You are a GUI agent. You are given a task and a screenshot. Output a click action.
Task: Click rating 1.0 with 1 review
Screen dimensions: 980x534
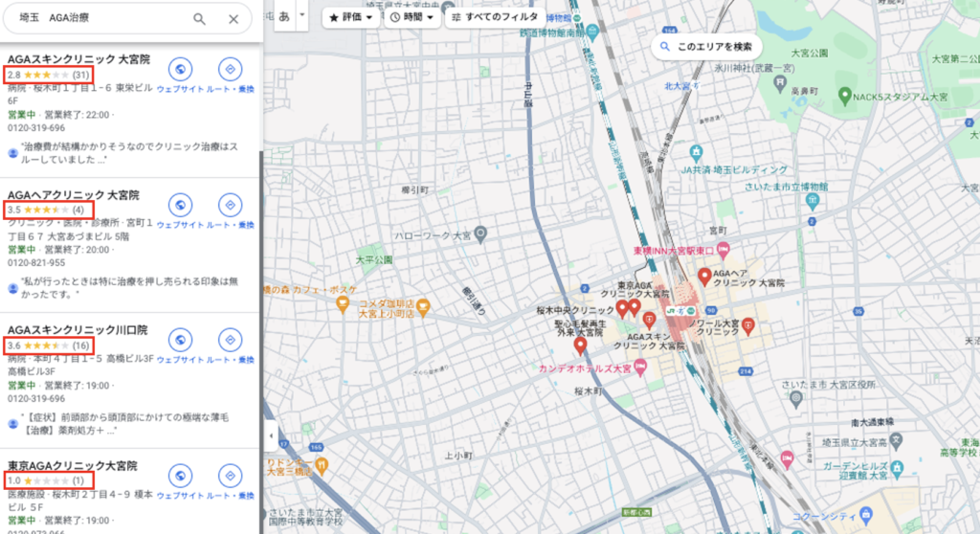[x=49, y=480]
